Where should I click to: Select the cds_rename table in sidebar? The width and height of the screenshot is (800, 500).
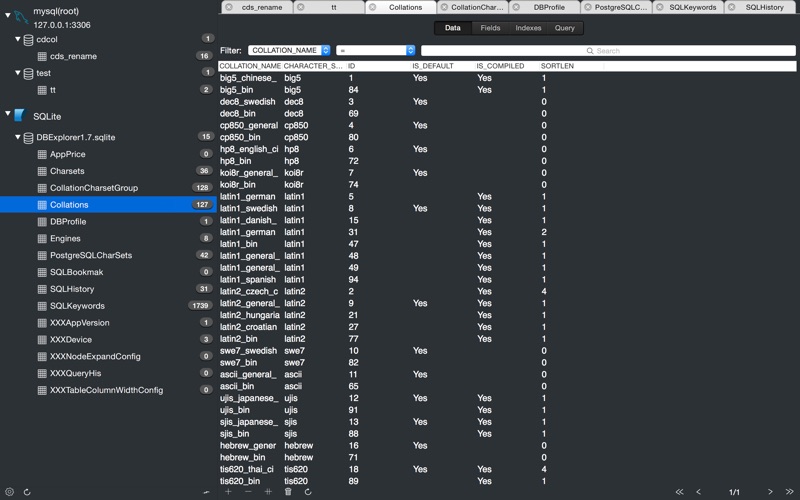pyautogui.click(x=108, y=56)
